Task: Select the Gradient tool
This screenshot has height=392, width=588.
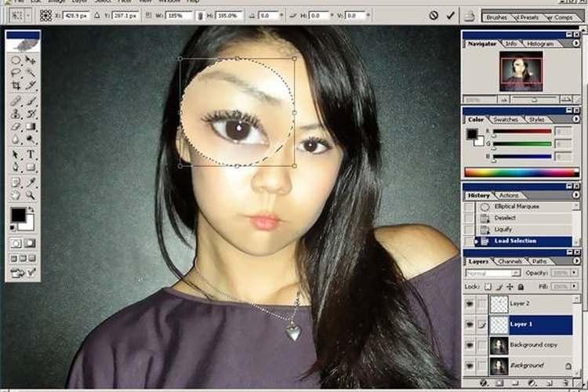Action: [x=31, y=126]
